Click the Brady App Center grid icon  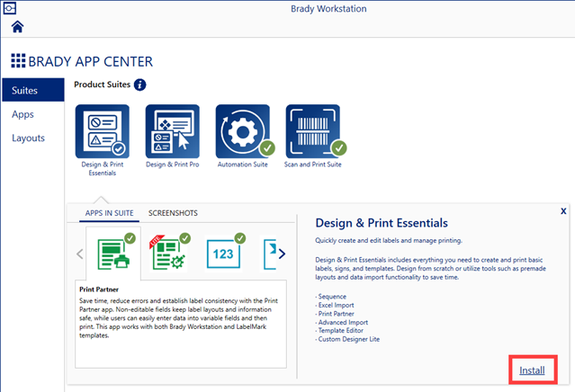pyautogui.click(x=18, y=61)
